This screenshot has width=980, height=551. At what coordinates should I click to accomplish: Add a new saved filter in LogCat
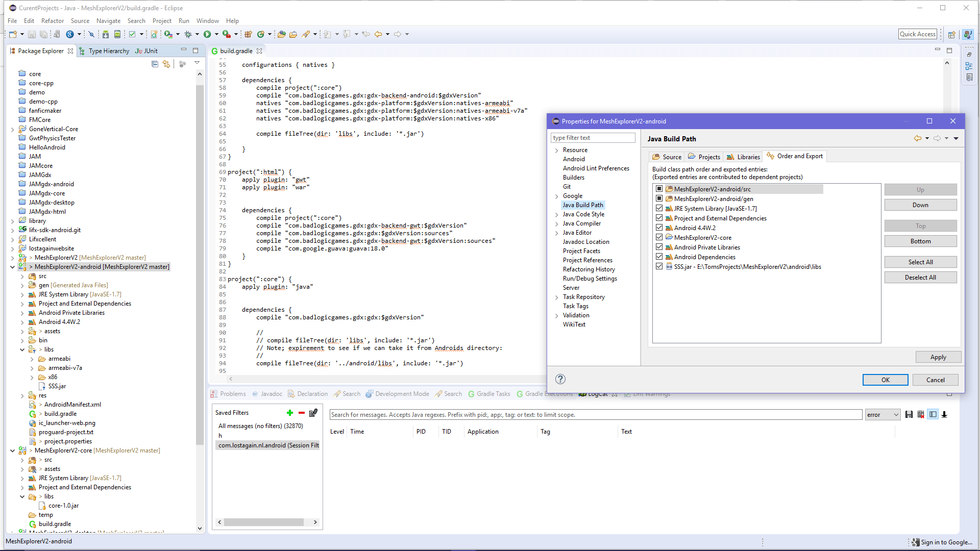(x=290, y=413)
